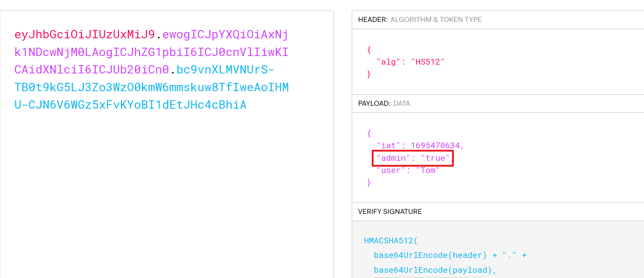
Task: Click the HMACSHA512( text in signature box
Action: [x=391, y=241]
